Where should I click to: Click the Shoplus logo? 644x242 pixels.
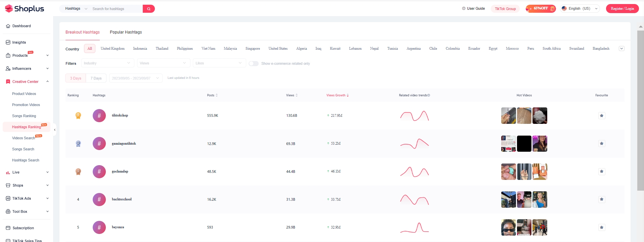click(25, 8)
